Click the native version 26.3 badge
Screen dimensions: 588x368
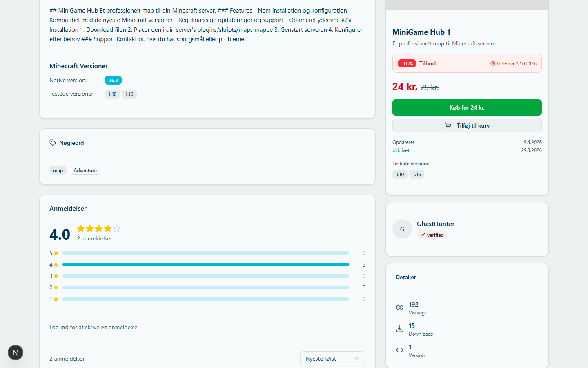[x=113, y=80]
